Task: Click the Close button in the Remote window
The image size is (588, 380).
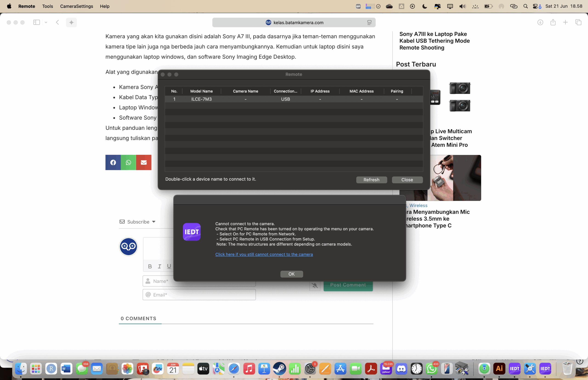Action: pos(407,180)
